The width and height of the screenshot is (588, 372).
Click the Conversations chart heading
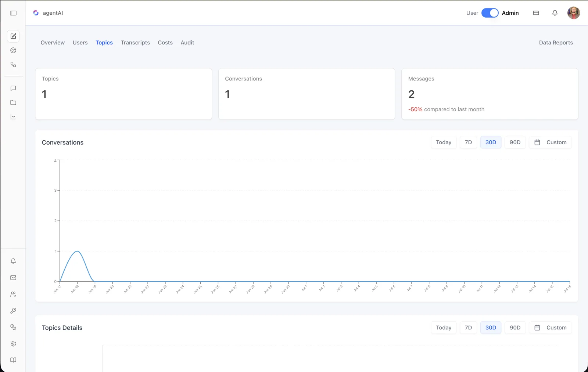click(62, 142)
